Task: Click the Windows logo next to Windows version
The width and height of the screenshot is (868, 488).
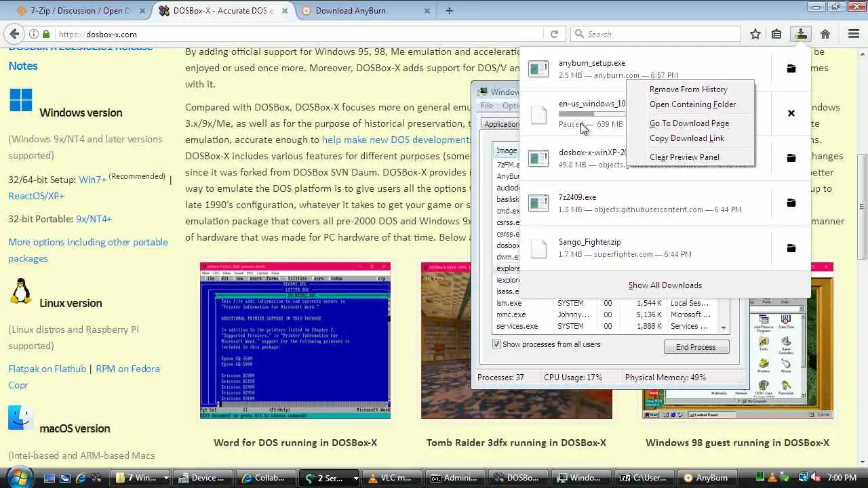Action: (x=20, y=100)
